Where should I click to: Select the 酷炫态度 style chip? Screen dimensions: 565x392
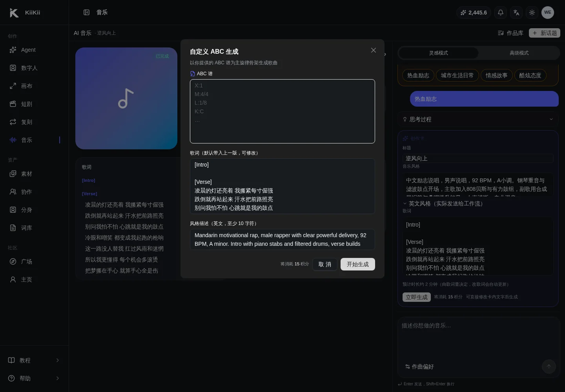tap(530, 75)
